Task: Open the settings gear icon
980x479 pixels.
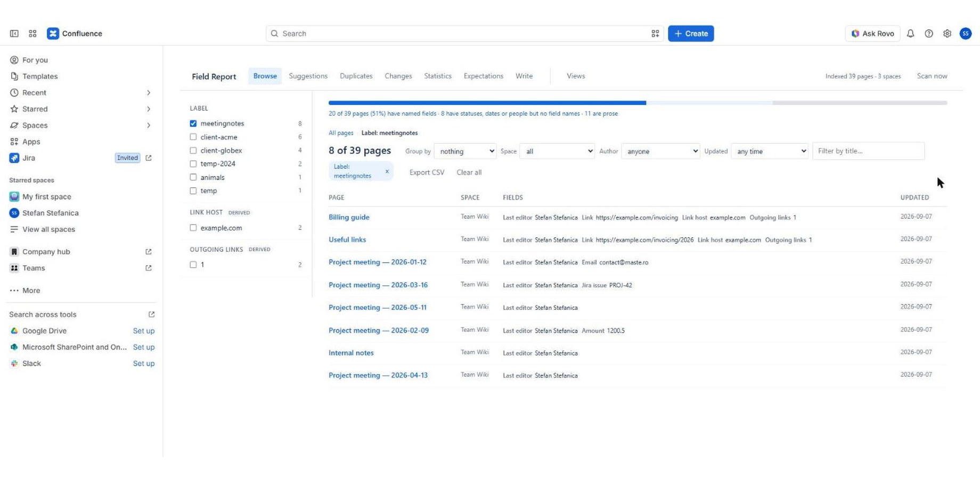Action: (947, 34)
